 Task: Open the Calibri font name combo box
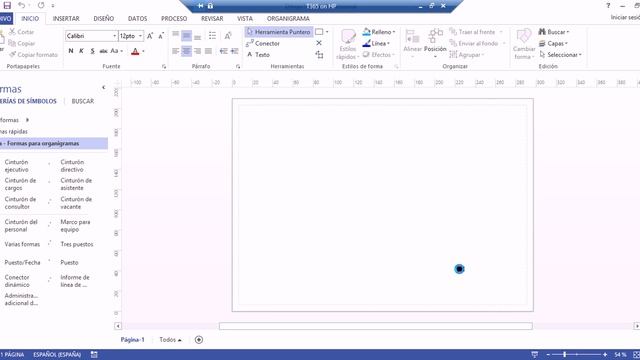pos(91,36)
